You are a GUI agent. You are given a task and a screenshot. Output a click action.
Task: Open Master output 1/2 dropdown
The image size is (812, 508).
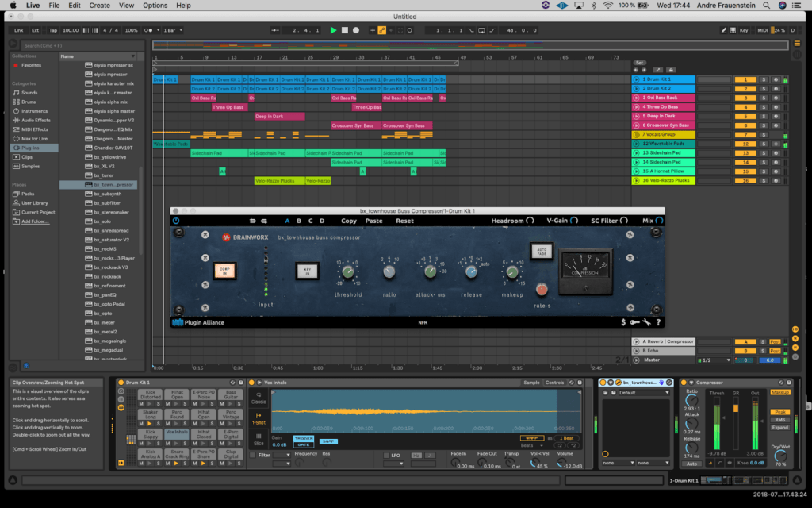[716, 360]
